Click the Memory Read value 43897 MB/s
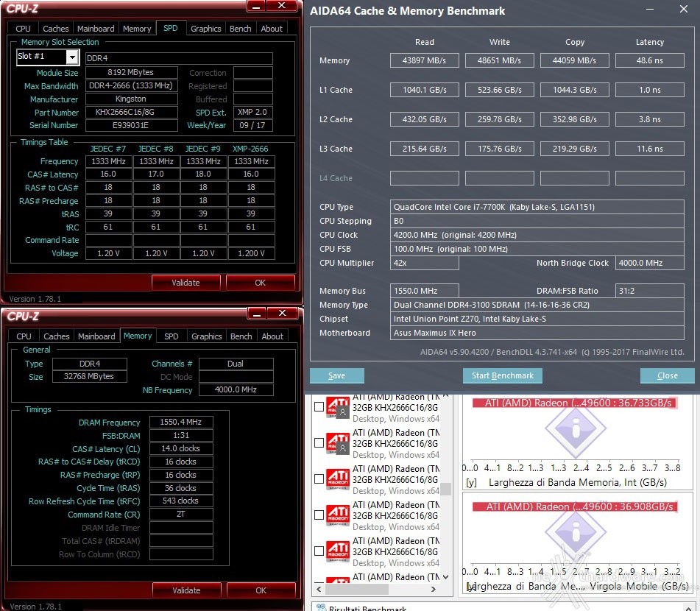The image size is (700, 611). pyautogui.click(x=425, y=60)
